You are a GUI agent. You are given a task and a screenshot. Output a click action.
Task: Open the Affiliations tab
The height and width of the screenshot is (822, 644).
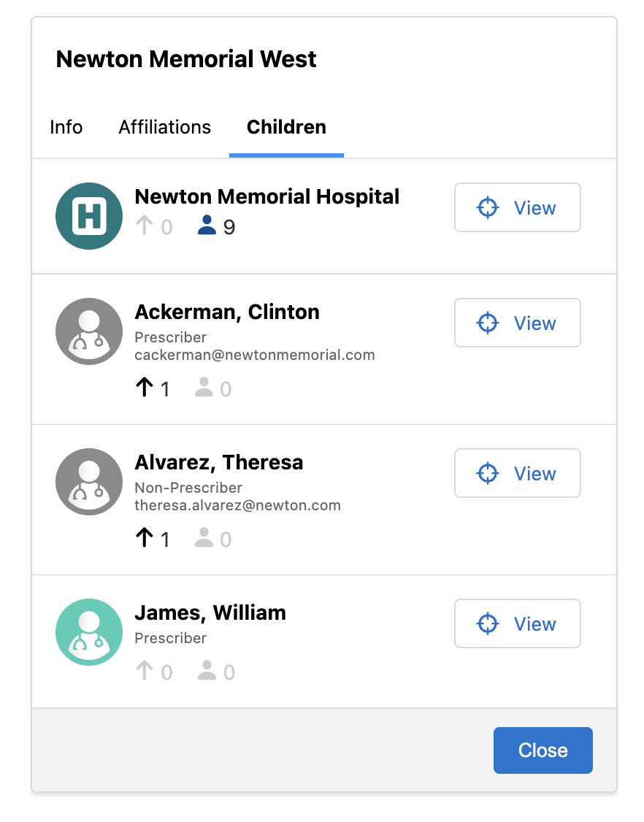(x=165, y=127)
